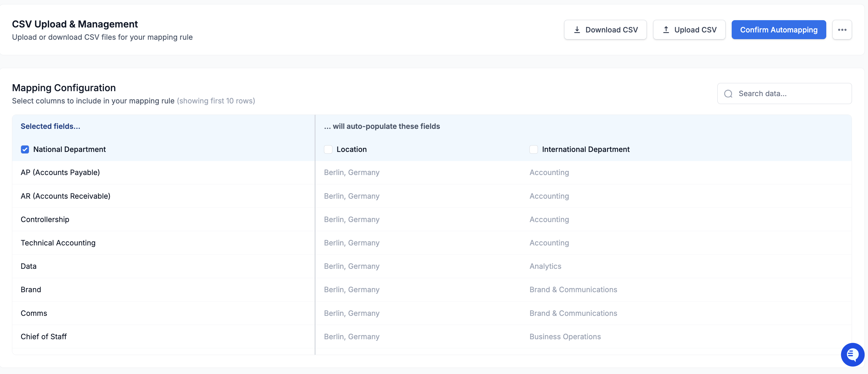This screenshot has width=868, height=374.
Task: Click the Download CSV button
Action: tap(605, 30)
